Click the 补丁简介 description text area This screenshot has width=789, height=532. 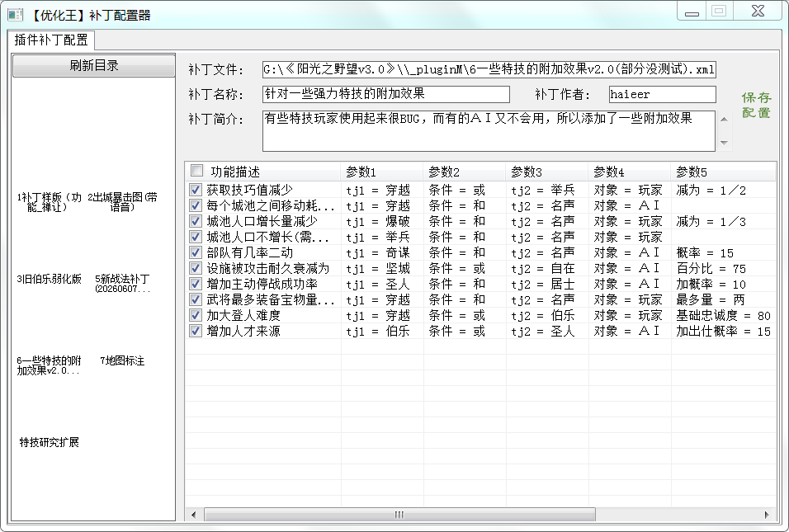pyautogui.click(x=489, y=131)
